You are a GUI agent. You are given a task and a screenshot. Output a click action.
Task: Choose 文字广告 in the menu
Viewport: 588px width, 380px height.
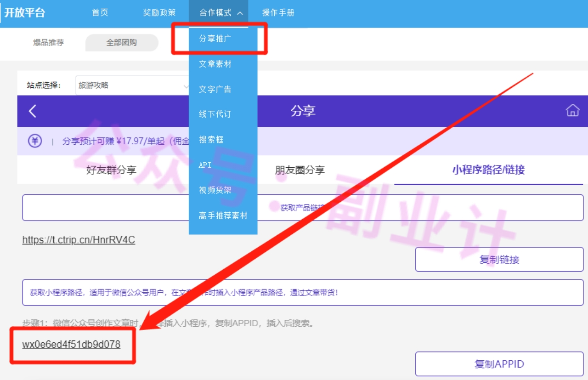215,89
